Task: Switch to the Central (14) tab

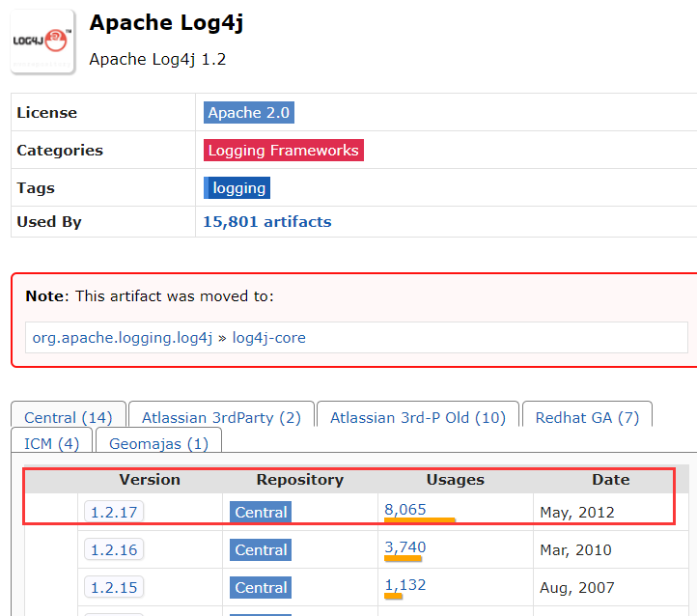Action: coord(69,417)
